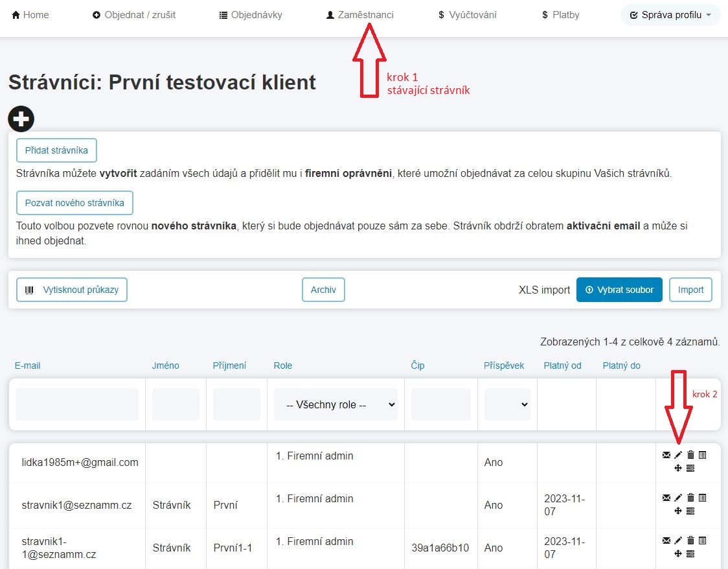Click envelope icon in the První1-1 row
Viewport: 728px width, 569px height.
666,540
